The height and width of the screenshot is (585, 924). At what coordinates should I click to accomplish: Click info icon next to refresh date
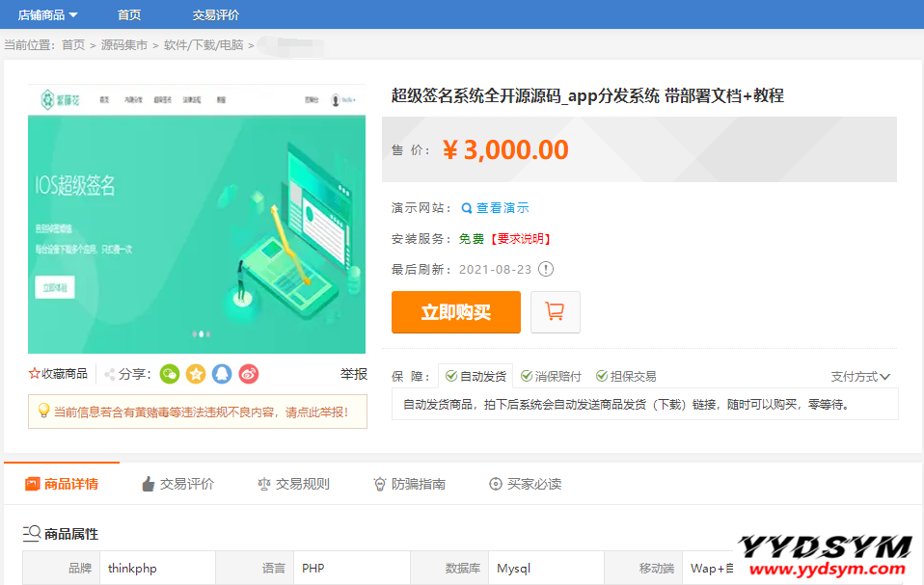click(546, 269)
